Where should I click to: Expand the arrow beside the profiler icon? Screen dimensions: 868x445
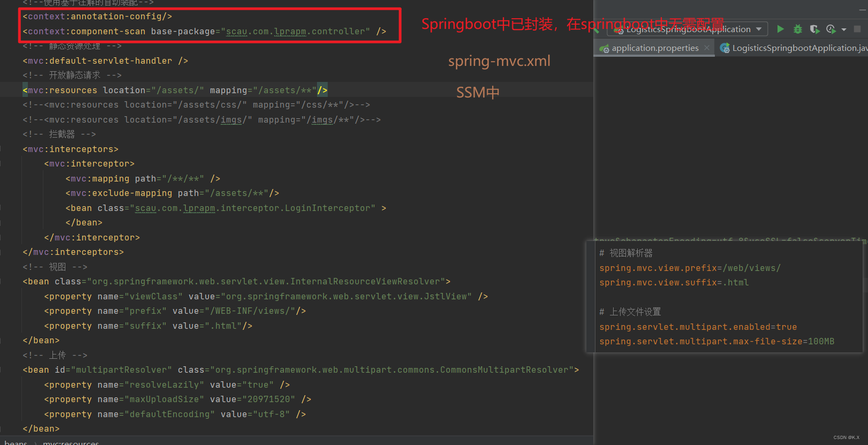[844, 29]
